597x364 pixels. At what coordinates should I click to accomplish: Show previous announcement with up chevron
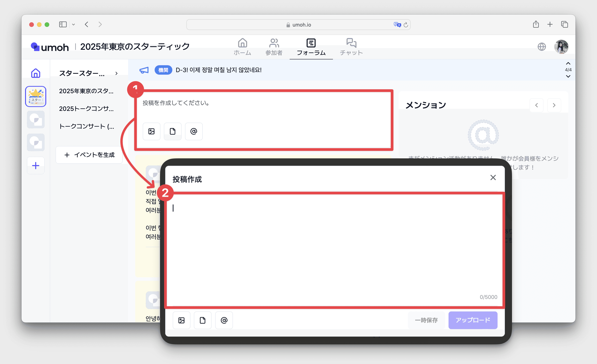click(568, 63)
